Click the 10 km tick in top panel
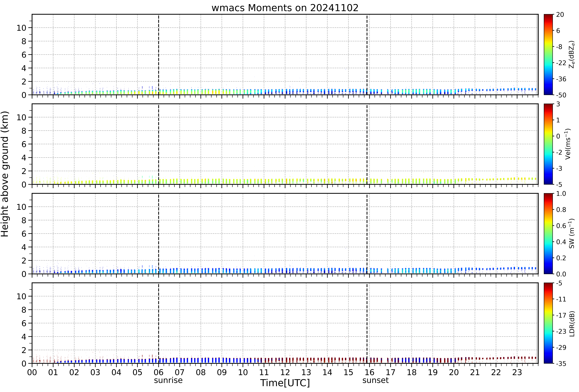The width and height of the screenshot is (579, 392). point(21,28)
